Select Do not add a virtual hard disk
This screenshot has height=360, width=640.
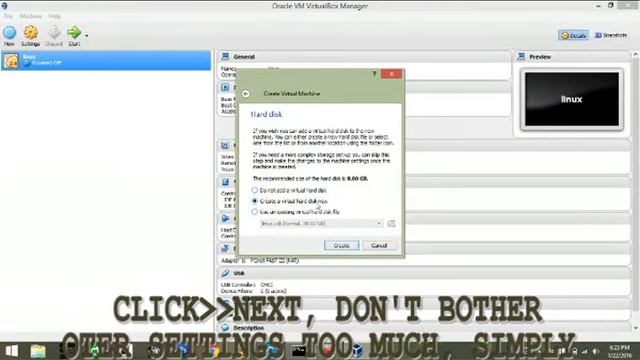(x=289, y=190)
